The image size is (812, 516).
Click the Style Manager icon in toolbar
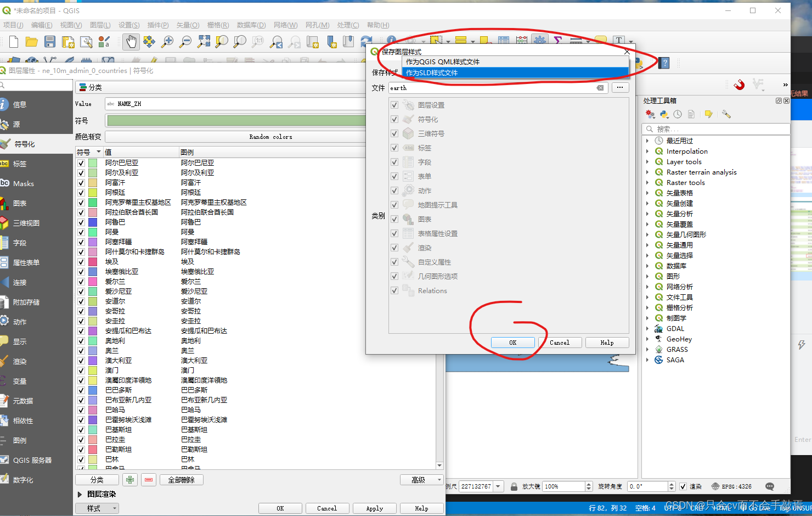(104, 42)
